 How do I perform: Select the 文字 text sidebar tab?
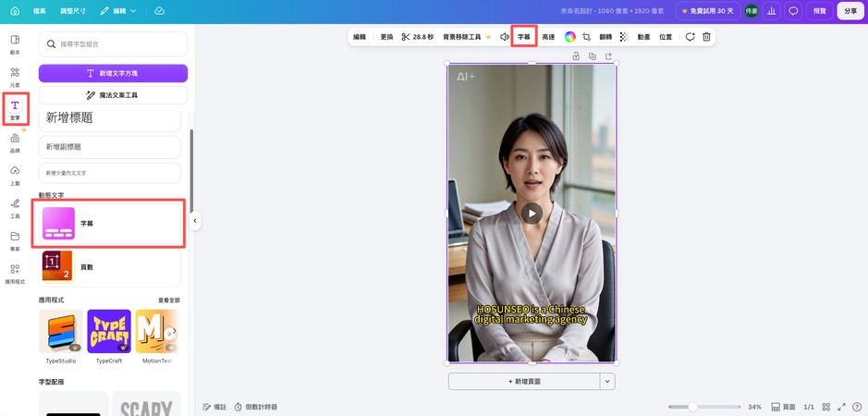click(x=15, y=109)
